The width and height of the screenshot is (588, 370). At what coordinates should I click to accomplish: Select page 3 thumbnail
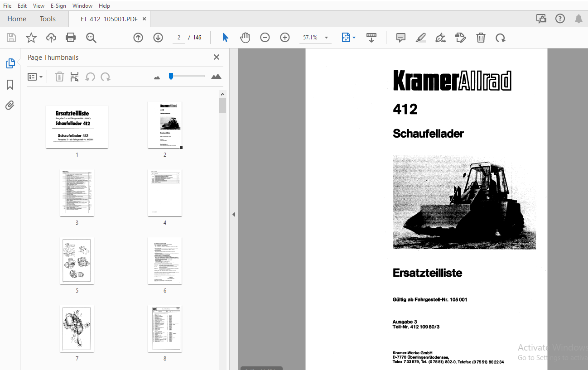click(77, 193)
